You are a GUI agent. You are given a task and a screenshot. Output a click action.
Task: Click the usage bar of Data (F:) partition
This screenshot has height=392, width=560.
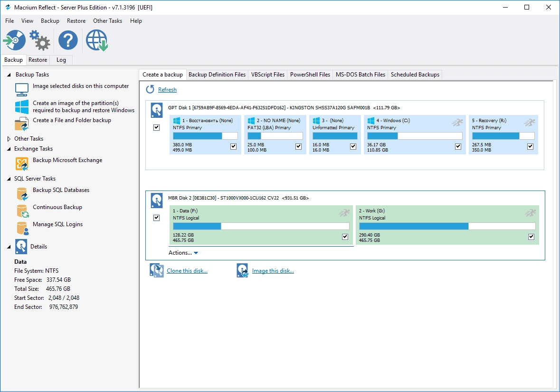click(x=261, y=226)
